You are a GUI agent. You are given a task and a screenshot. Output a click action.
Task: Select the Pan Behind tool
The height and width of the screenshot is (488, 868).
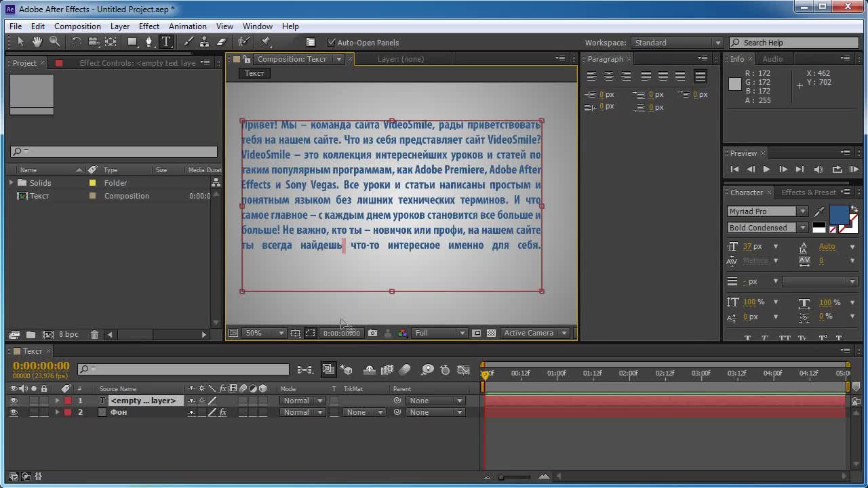[111, 42]
